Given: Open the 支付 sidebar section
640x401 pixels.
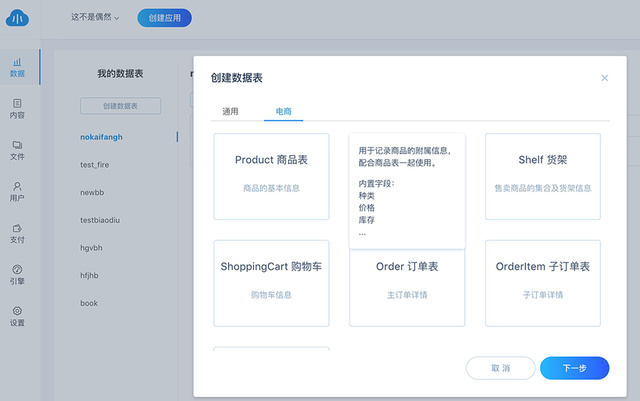Looking at the screenshot, I should coord(17,233).
